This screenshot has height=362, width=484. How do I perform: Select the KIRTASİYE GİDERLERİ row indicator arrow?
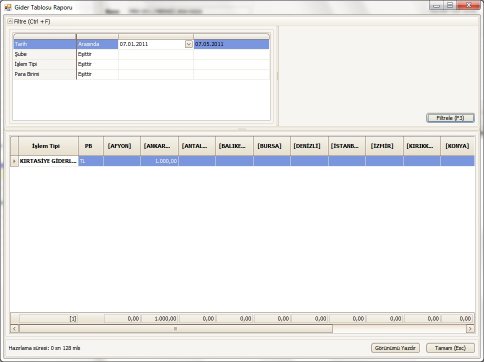[14, 161]
